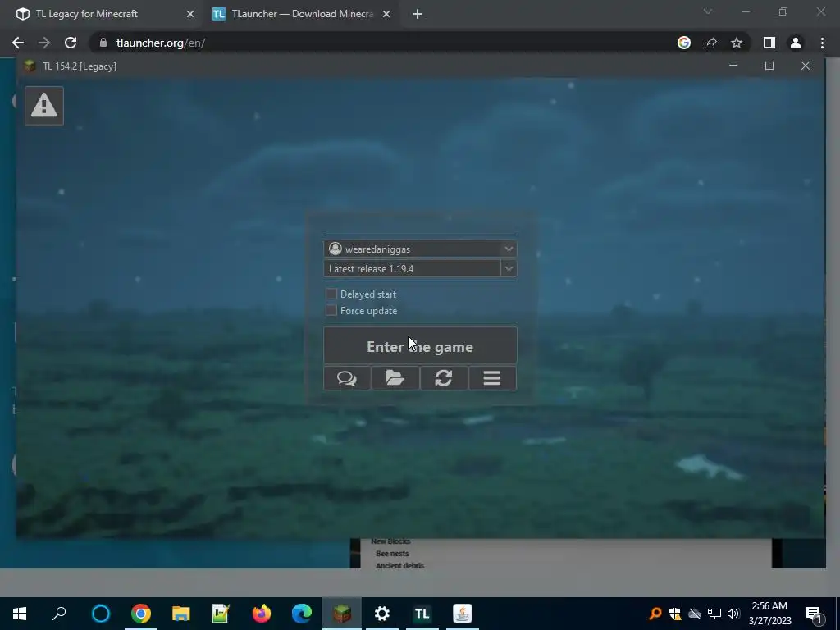The height and width of the screenshot is (630, 840).
Task: Open a new Chrome tab
Action: pos(418,14)
